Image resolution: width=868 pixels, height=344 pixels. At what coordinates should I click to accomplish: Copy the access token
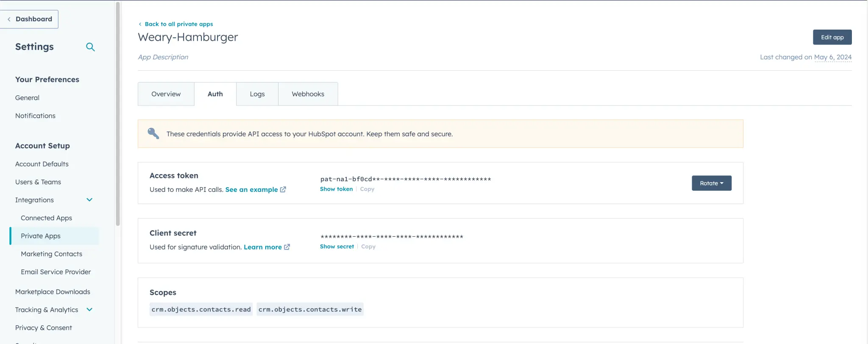(367, 189)
